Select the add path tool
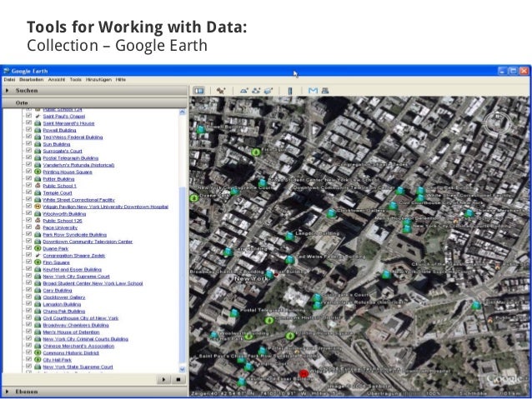The image size is (532, 399). click(x=256, y=91)
